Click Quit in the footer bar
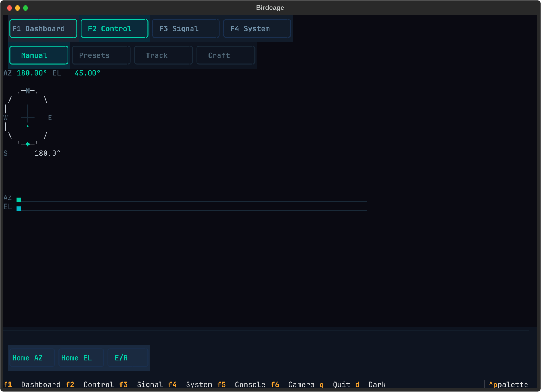 click(x=341, y=385)
